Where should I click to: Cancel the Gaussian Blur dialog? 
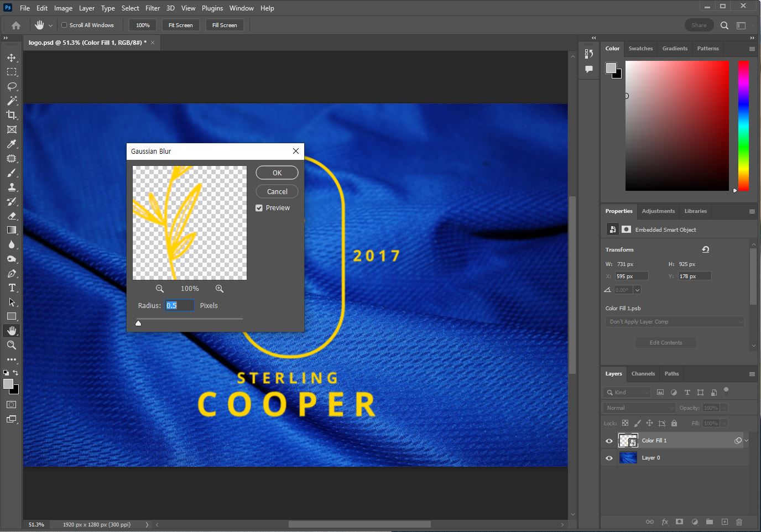click(x=277, y=191)
